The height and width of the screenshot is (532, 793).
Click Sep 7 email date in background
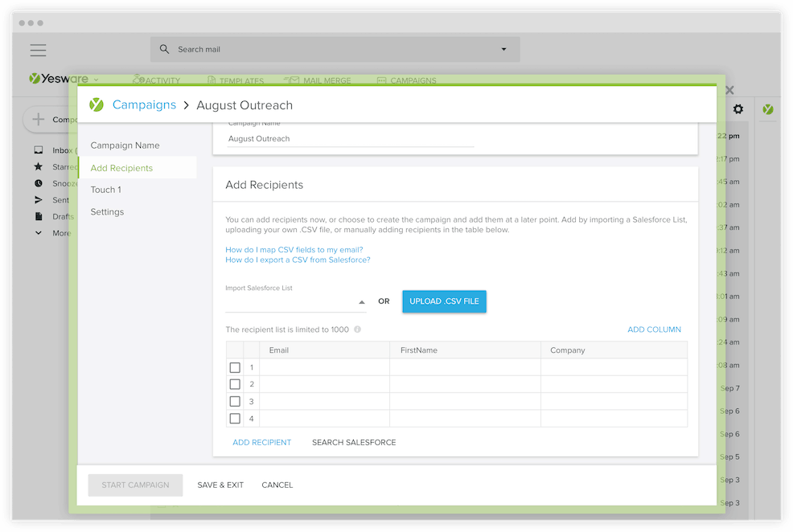tap(729, 388)
